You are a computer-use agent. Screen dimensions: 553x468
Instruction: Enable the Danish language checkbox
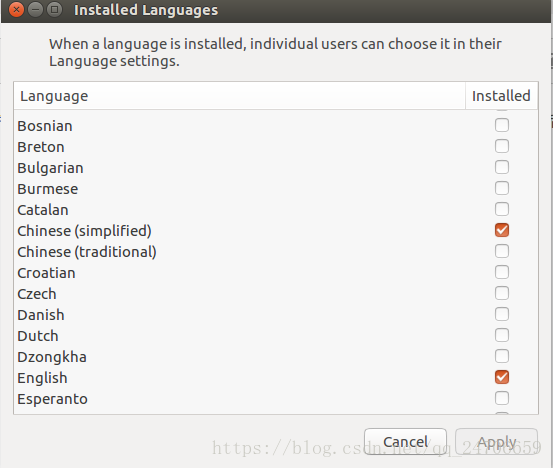coord(502,314)
